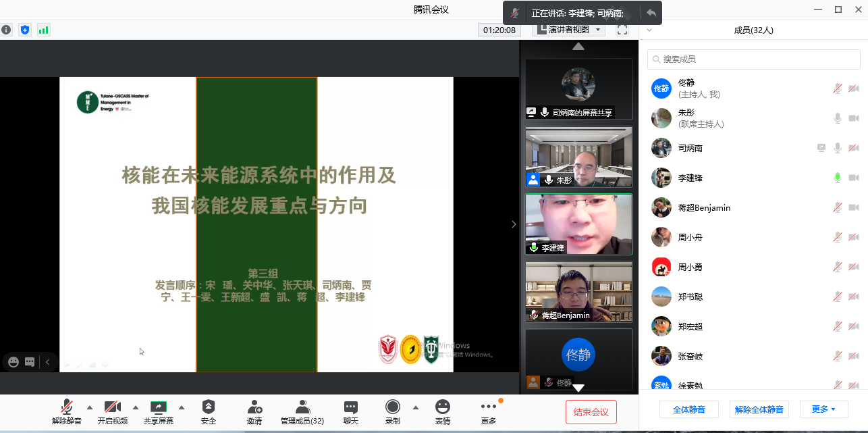Screen dimensions: 868x433
Task: Expand the 更多 dropdown in members panel
Action: click(823, 409)
